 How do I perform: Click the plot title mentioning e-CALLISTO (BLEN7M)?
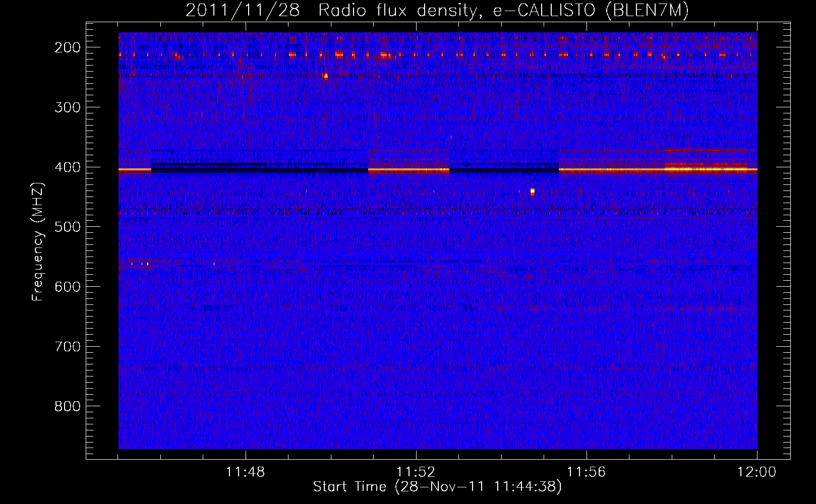(x=437, y=10)
